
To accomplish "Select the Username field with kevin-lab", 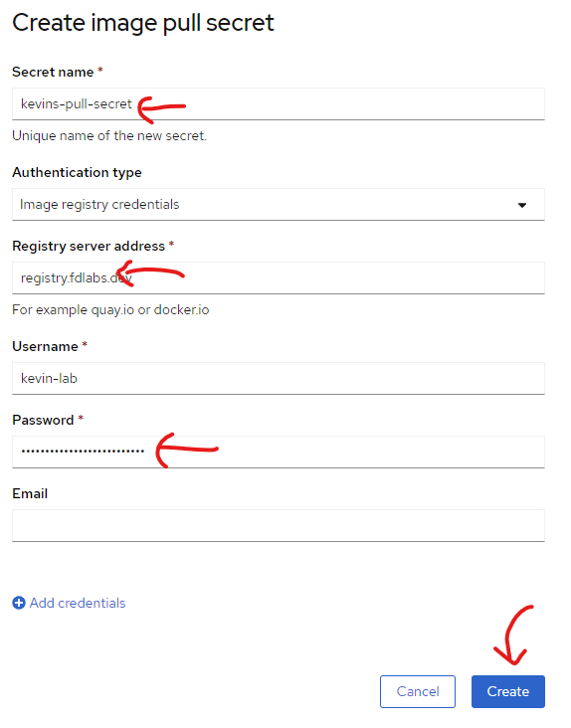I will click(279, 378).
